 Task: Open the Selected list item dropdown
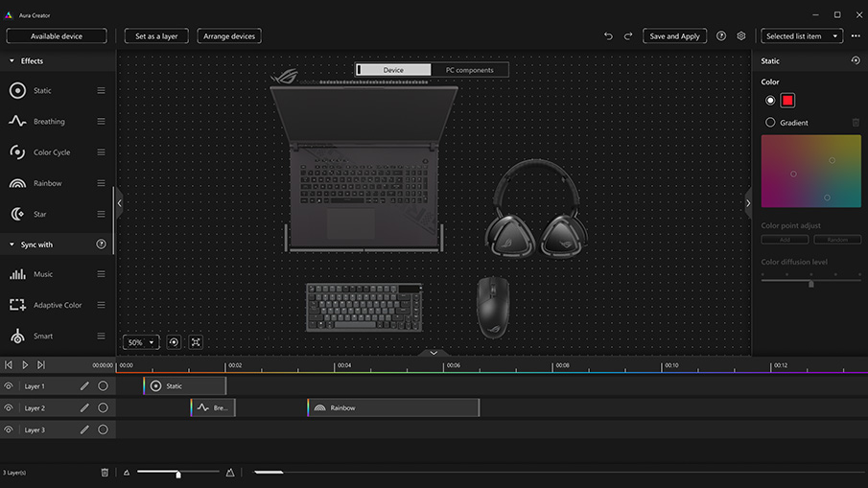802,36
